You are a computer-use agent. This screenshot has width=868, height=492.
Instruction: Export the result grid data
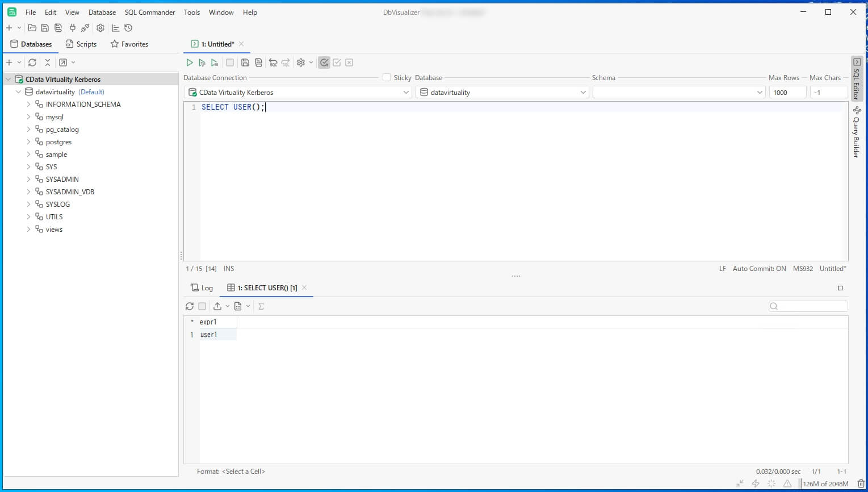(x=217, y=306)
